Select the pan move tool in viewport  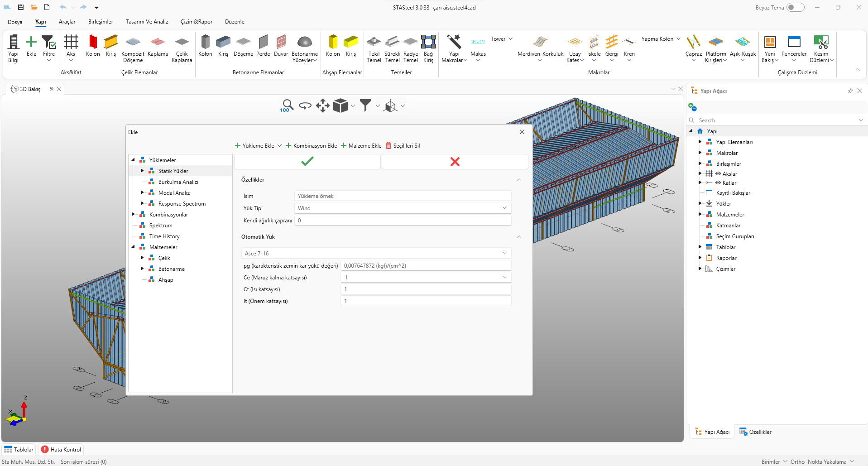[322, 106]
